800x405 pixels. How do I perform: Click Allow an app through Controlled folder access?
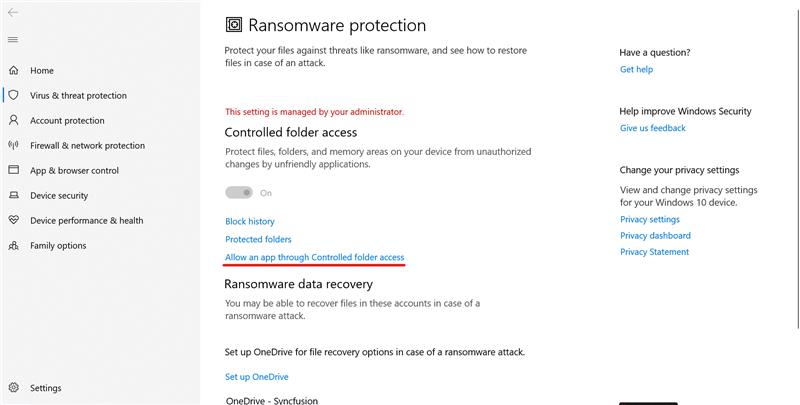314,258
